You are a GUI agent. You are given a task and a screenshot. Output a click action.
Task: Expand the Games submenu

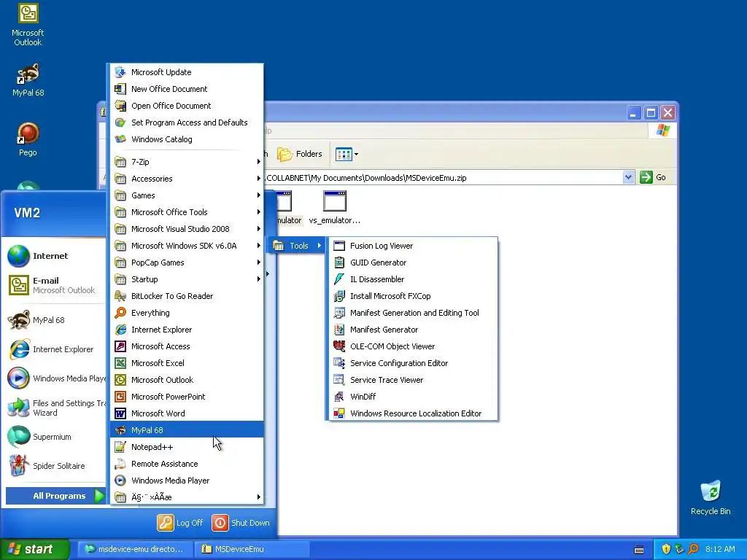(x=186, y=195)
